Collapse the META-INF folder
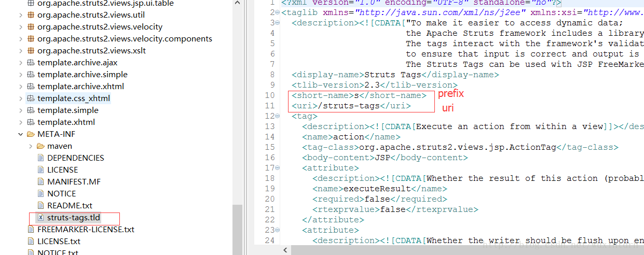 (21, 134)
